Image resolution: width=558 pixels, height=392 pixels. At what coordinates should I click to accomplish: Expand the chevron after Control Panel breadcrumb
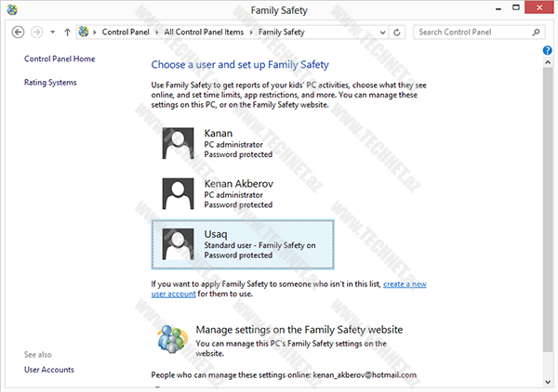(x=156, y=33)
